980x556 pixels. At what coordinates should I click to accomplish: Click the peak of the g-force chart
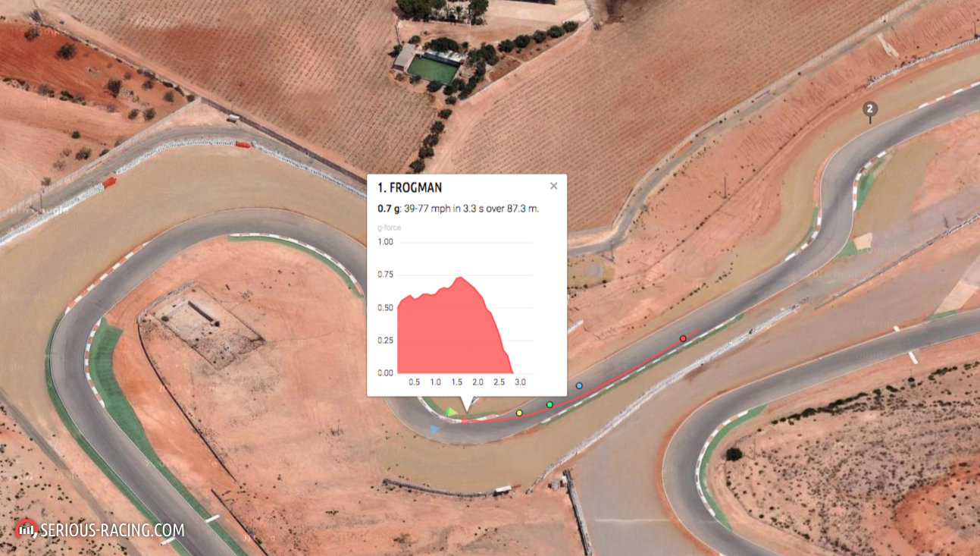[459, 278]
